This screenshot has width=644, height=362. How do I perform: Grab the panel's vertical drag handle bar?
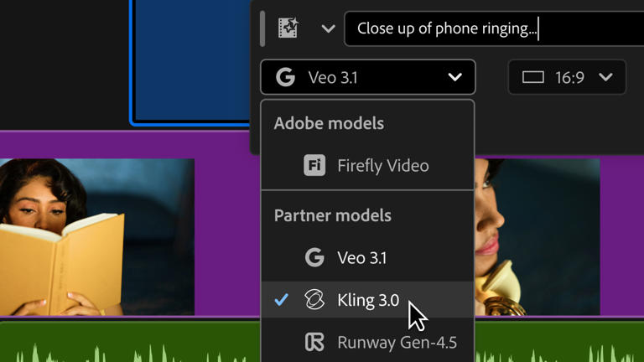[262, 28]
